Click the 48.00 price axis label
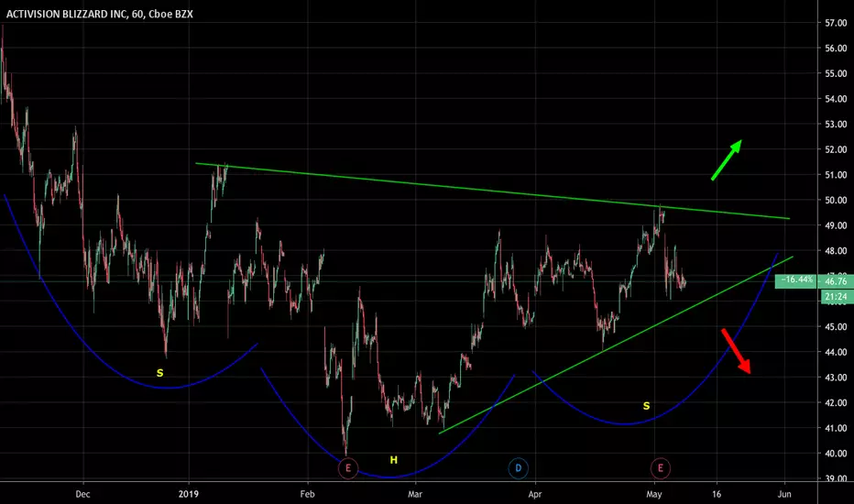Screen dimensions: 854x504 click(x=836, y=251)
